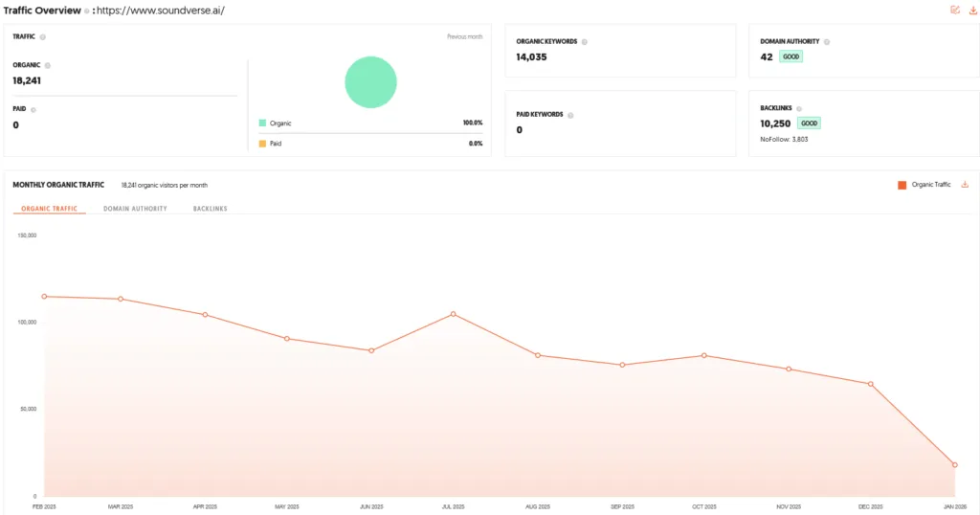Click the yellow Paid legend swatch

(x=262, y=144)
